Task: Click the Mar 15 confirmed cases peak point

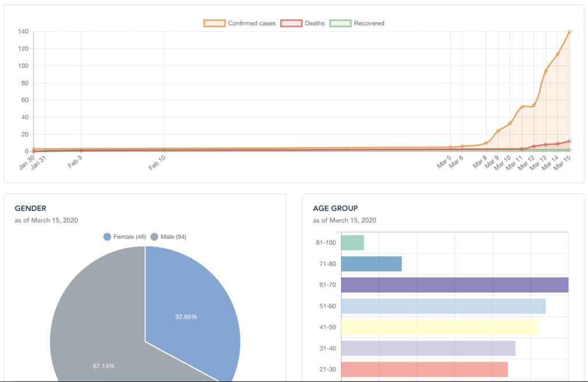Action: tap(570, 32)
